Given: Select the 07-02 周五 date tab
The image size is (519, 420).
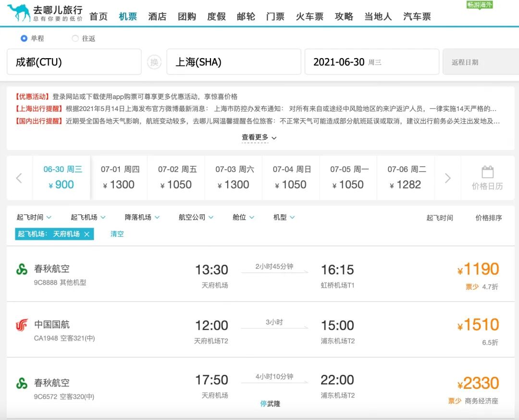Looking at the screenshot, I should pos(176,177).
